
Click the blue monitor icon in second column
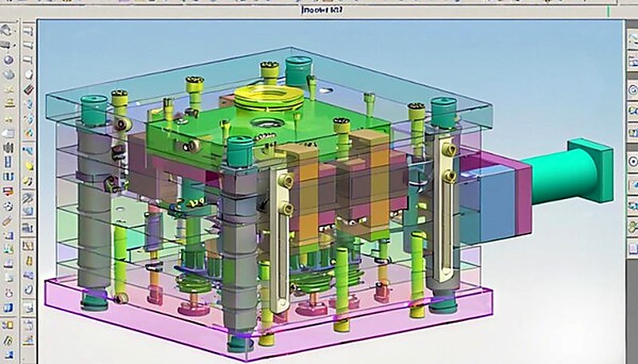(x=28, y=211)
